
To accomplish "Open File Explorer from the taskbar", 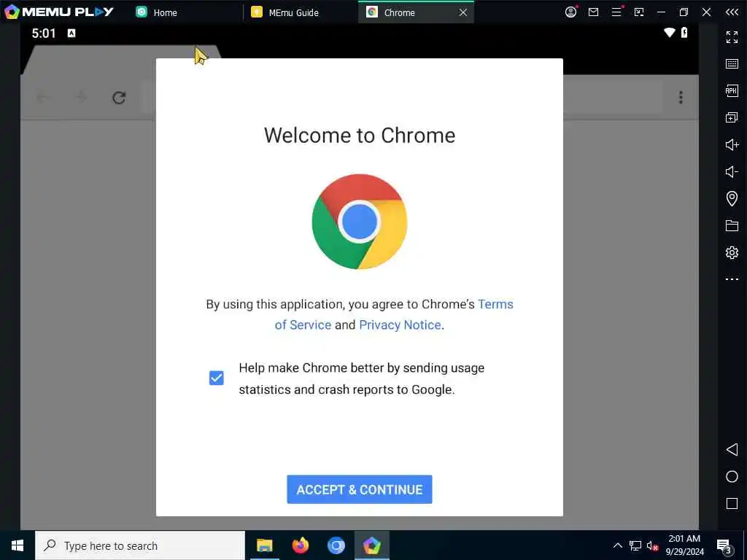I will [x=264, y=545].
